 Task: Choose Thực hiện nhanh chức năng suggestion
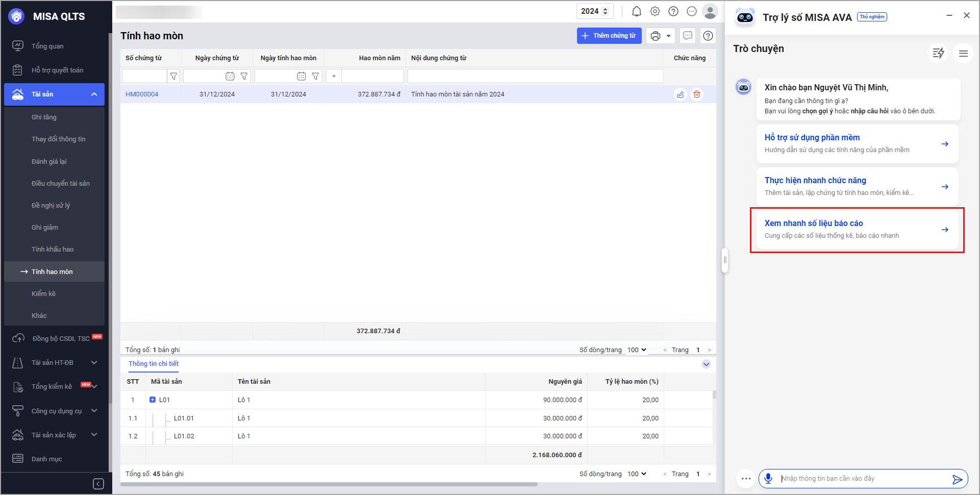coord(857,187)
